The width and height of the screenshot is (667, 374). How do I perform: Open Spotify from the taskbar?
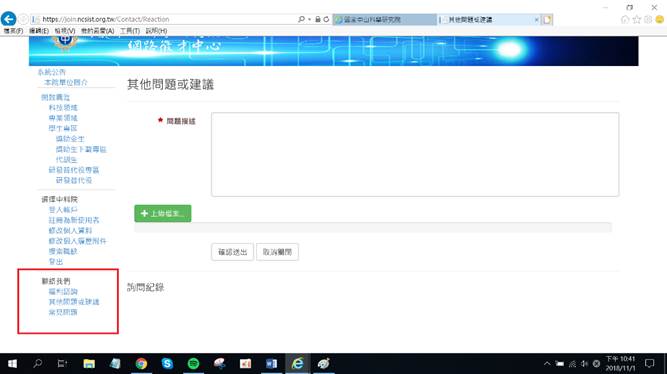tap(194, 363)
